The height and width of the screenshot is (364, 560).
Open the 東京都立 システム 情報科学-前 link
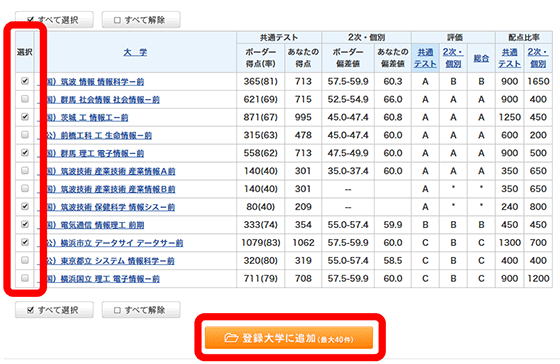pos(111,261)
